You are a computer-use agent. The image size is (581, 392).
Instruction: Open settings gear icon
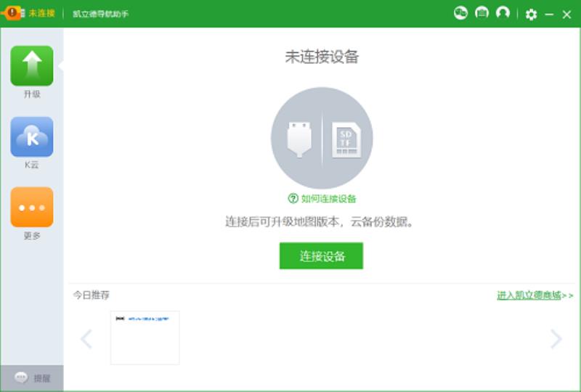point(531,15)
